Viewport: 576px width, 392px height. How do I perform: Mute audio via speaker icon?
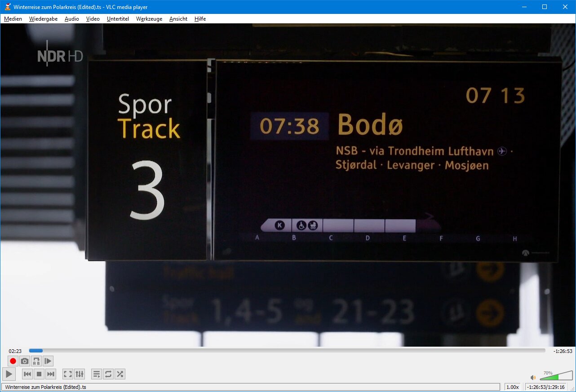(533, 378)
